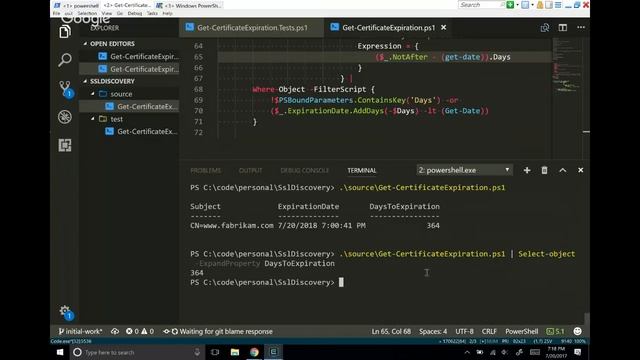
Task: Close the Get-CertificateExpiration.ps1 editor tab
Action: [444, 27]
